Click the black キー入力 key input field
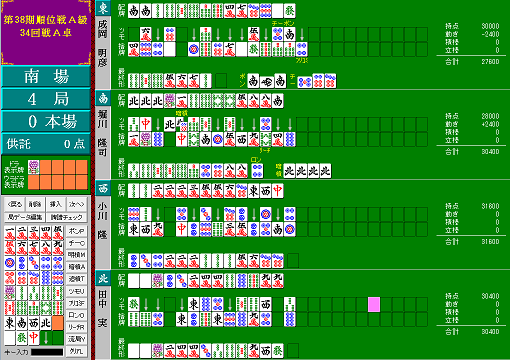 [47, 352]
